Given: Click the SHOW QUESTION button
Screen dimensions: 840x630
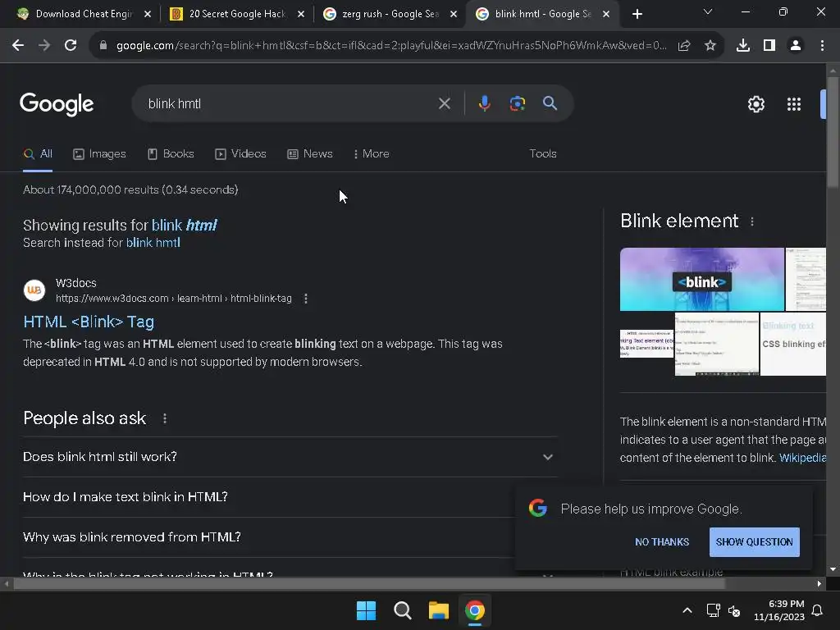Looking at the screenshot, I should [x=755, y=541].
